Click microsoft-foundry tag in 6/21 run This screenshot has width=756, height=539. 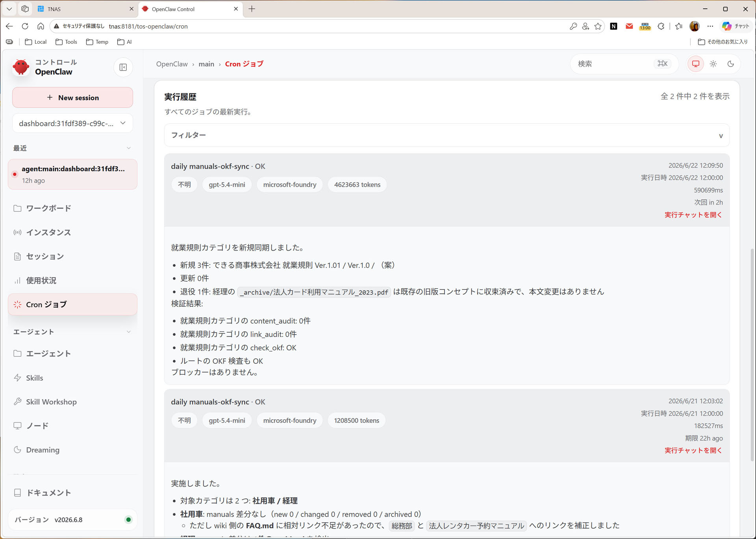[x=289, y=420]
